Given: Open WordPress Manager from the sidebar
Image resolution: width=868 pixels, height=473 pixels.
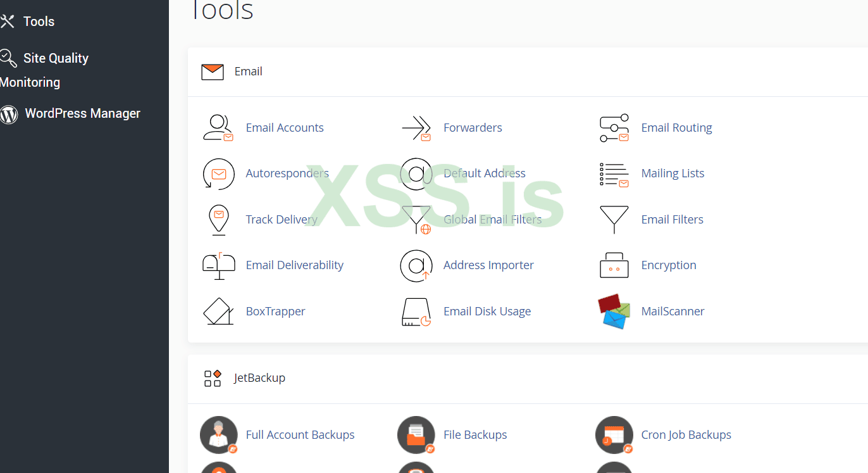Looking at the screenshot, I should (82, 113).
